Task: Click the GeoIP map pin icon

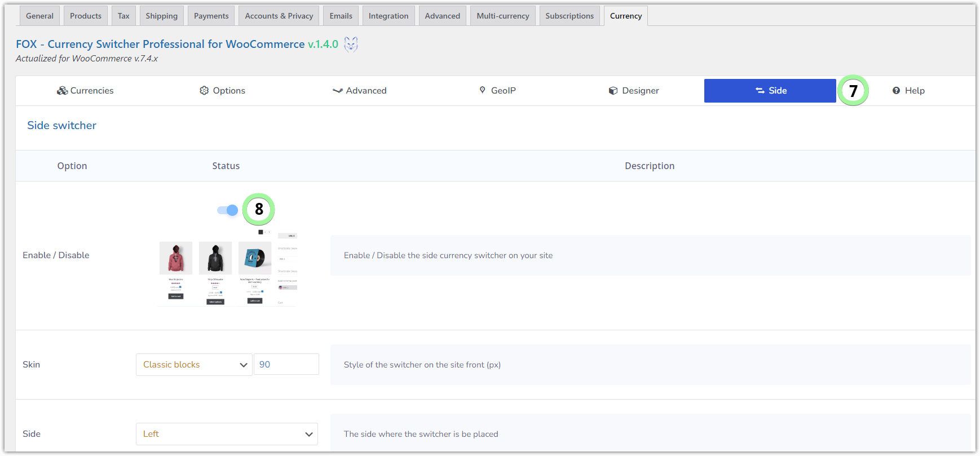Action: (482, 90)
